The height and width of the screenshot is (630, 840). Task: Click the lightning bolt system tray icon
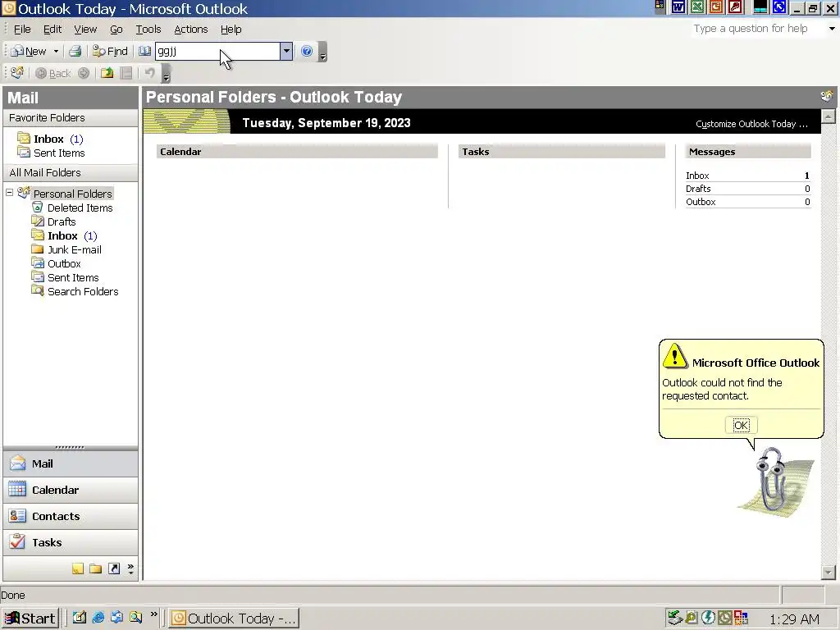[708, 619]
